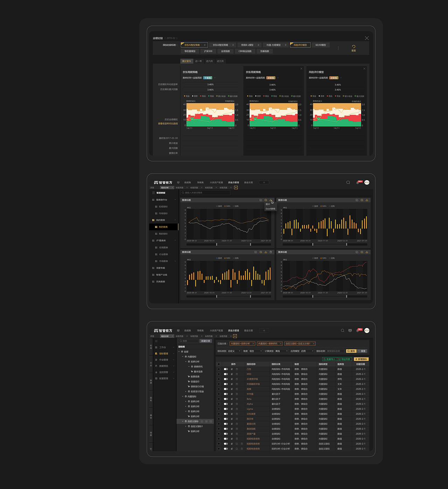Screen dimensions: 448x489
Task: Click the edit icon on the 自定义指标 tree row
Action: (x=202, y=421)
